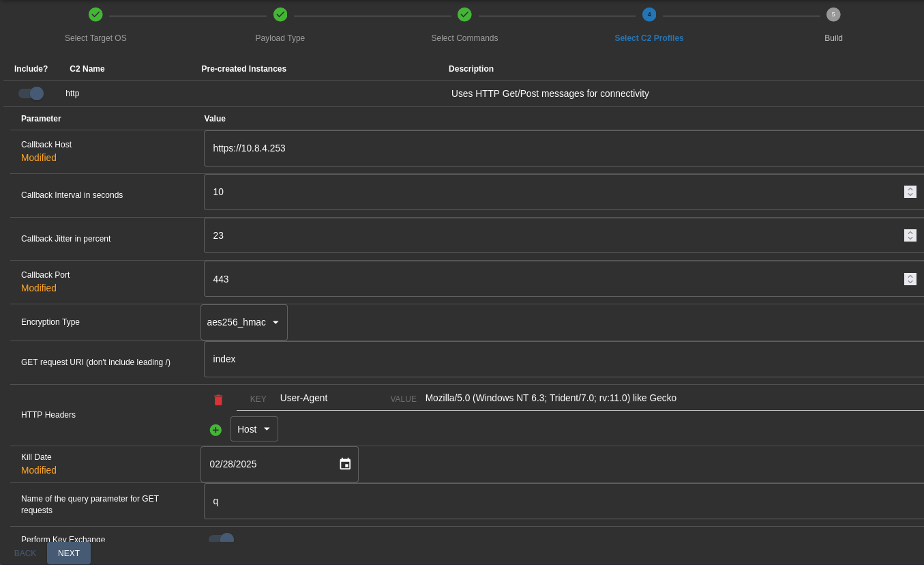Edit the Callback Host field
This screenshot has width=924, height=565.
point(564,148)
